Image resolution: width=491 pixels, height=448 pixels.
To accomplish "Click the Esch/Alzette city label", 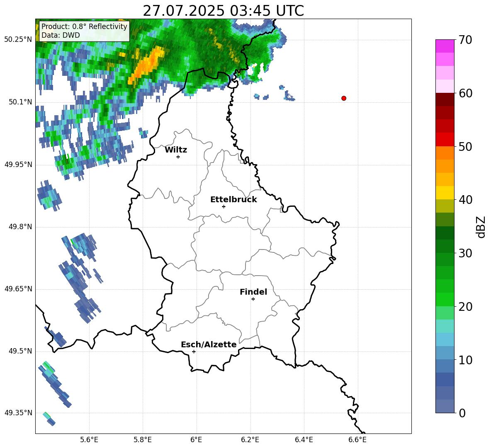I will tap(209, 344).
